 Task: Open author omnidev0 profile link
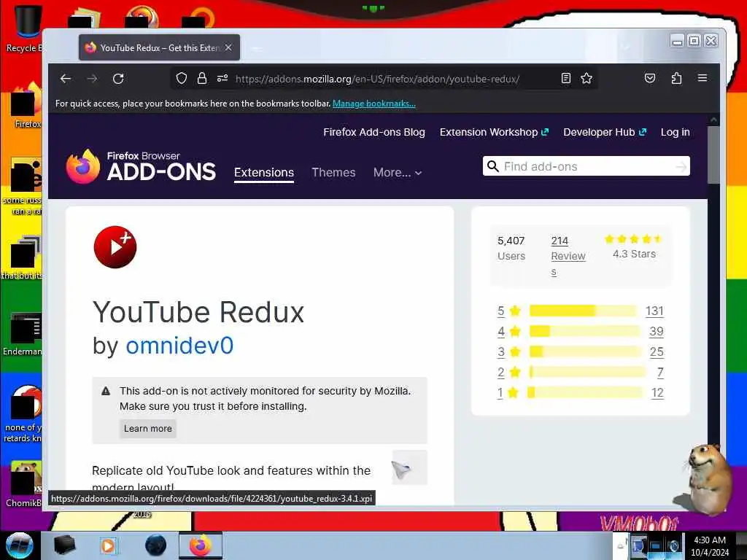pos(179,345)
